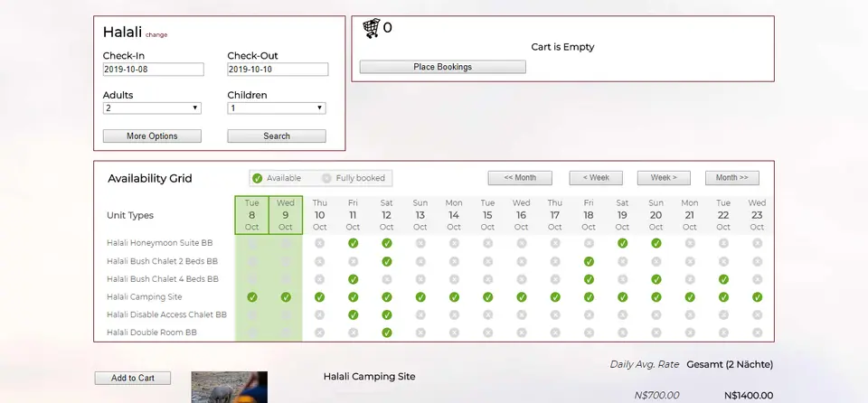Click the Search button

[x=277, y=136]
